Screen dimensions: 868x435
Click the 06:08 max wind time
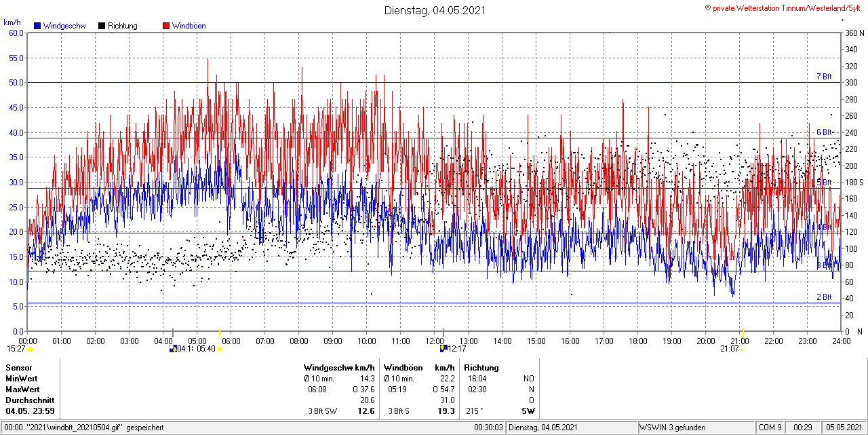[x=317, y=390]
